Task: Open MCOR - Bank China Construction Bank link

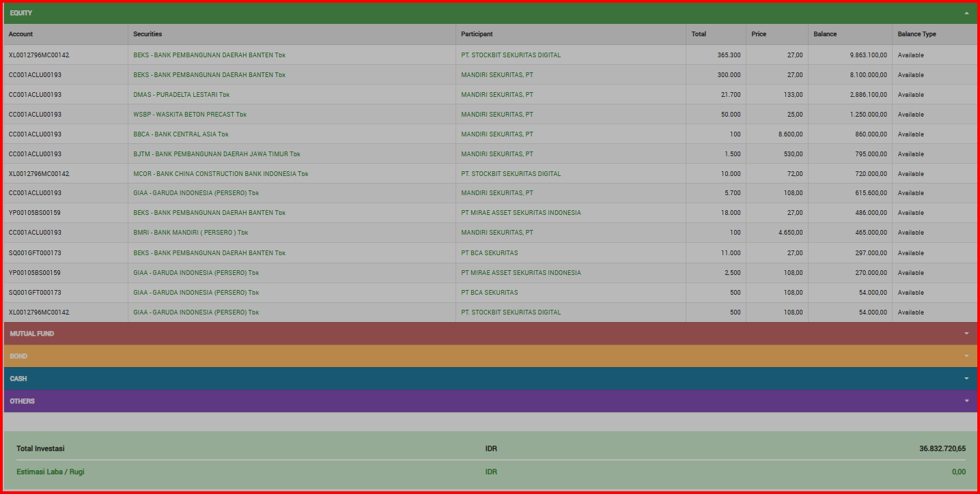Action: [221, 174]
